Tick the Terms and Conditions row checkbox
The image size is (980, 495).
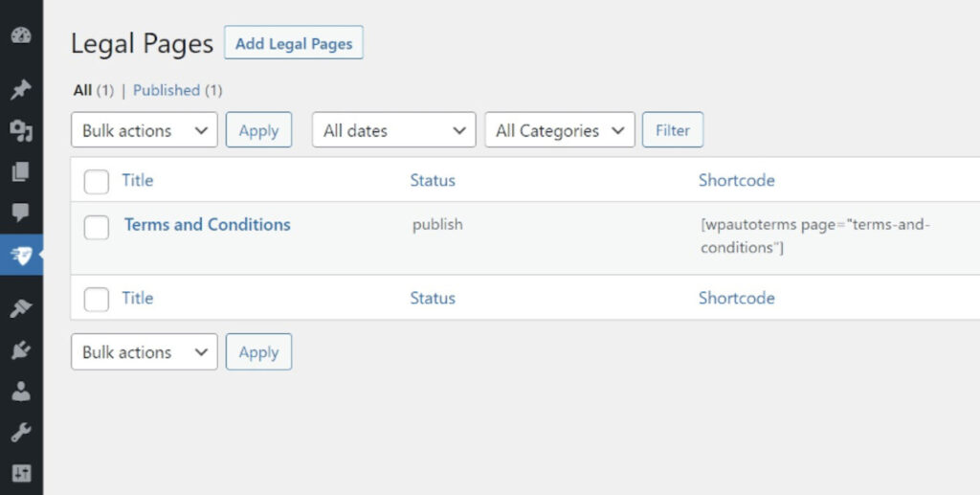coord(97,227)
